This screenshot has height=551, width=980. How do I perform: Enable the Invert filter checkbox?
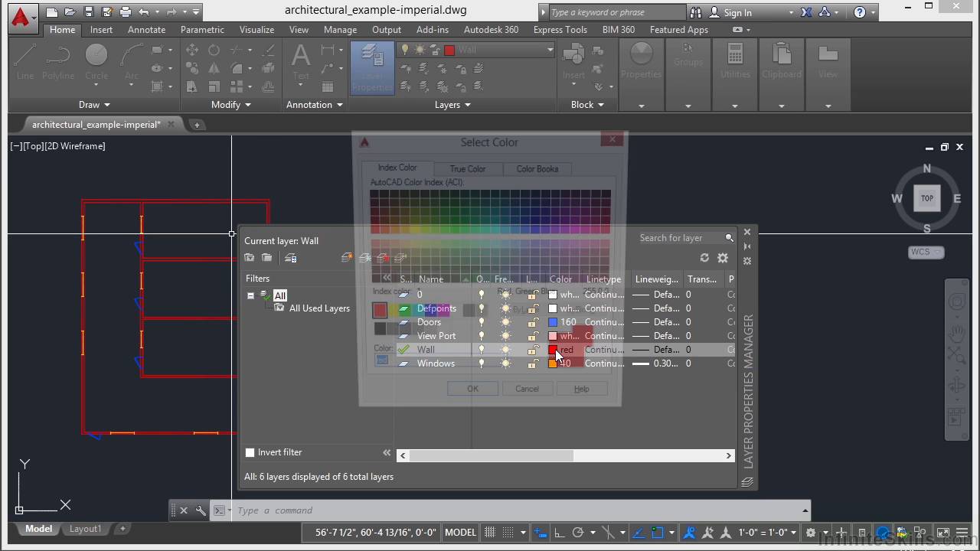pyautogui.click(x=250, y=452)
